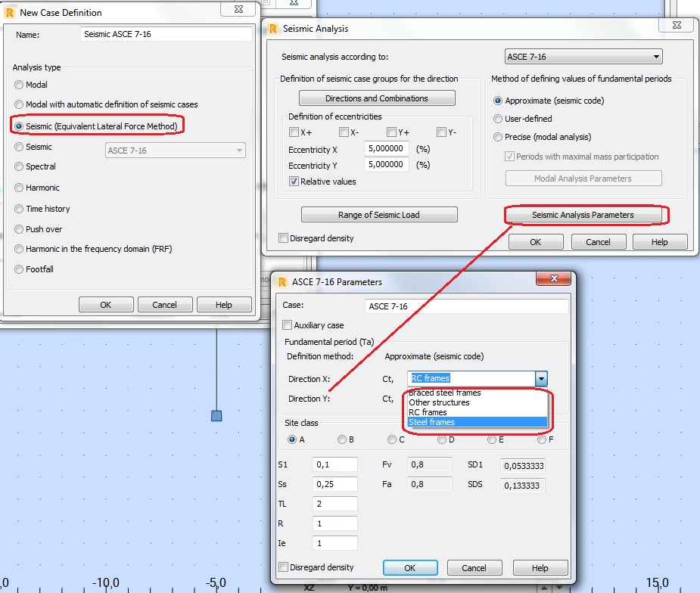Uncheck Relative values under eccentricities

pos(294,181)
